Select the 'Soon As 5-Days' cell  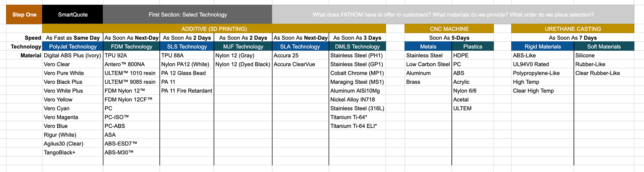click(x=449, y=38)
